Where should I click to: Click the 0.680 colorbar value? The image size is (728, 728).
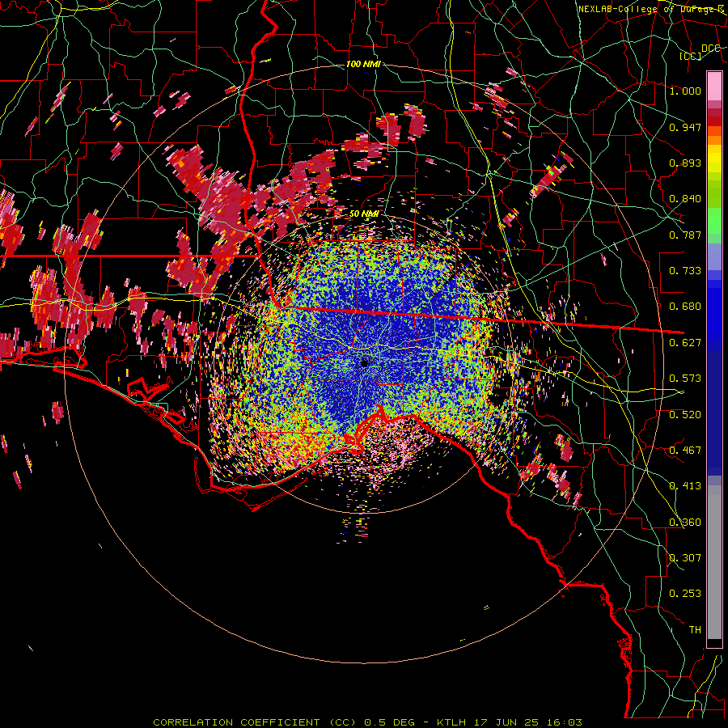[x=685, y=307]
